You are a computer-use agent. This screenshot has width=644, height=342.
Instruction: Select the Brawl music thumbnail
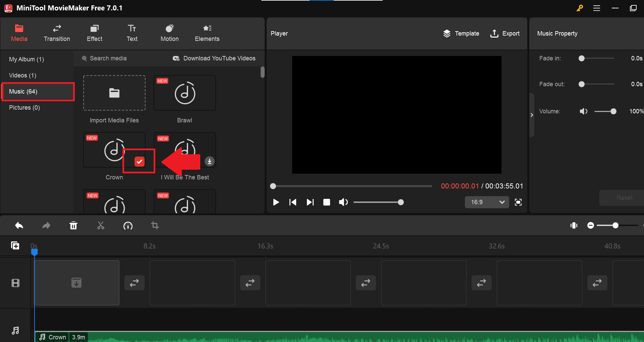coord(185,93)
